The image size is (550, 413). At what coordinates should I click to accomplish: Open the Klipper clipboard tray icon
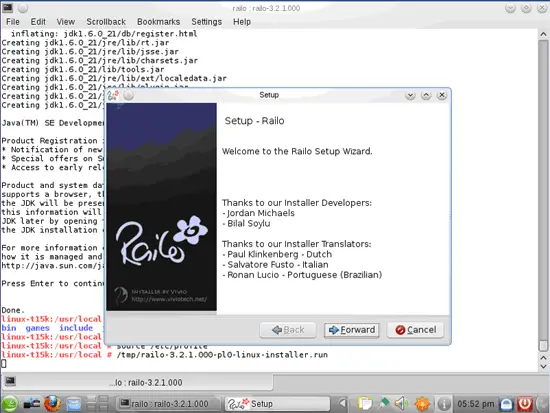364,404
